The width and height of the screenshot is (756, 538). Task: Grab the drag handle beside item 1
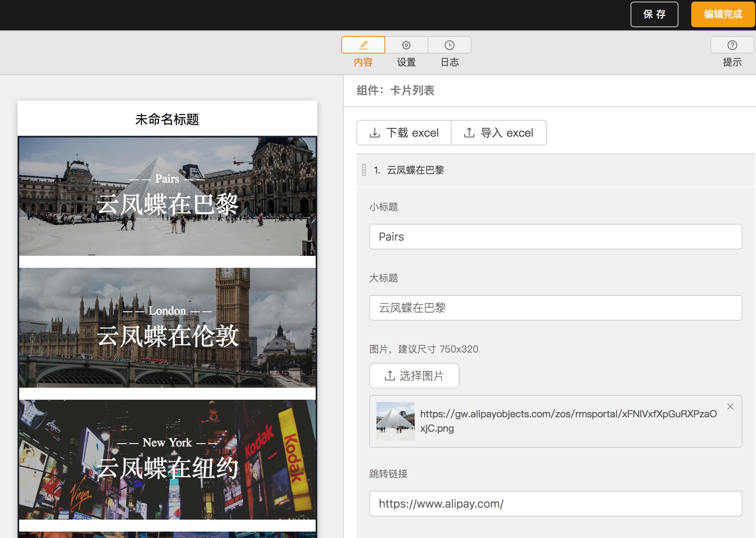click(364, 170)
